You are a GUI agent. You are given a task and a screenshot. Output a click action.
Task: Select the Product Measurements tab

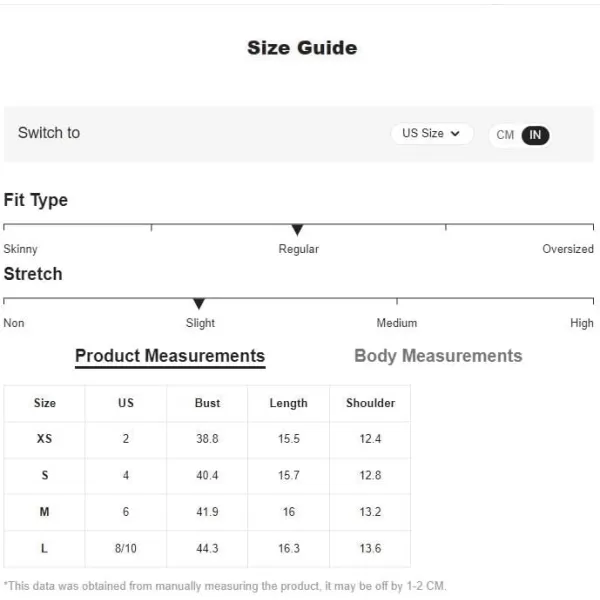coord(170,357)
